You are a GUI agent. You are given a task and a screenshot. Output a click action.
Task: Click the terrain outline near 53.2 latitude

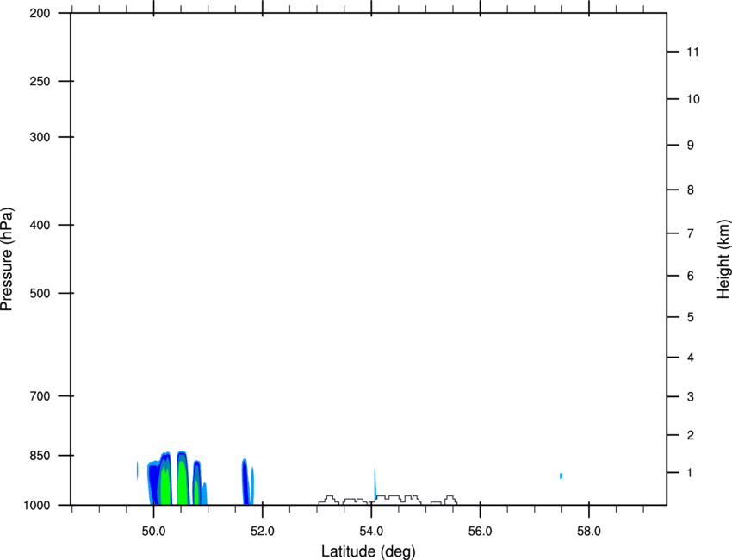click(329, 501)
